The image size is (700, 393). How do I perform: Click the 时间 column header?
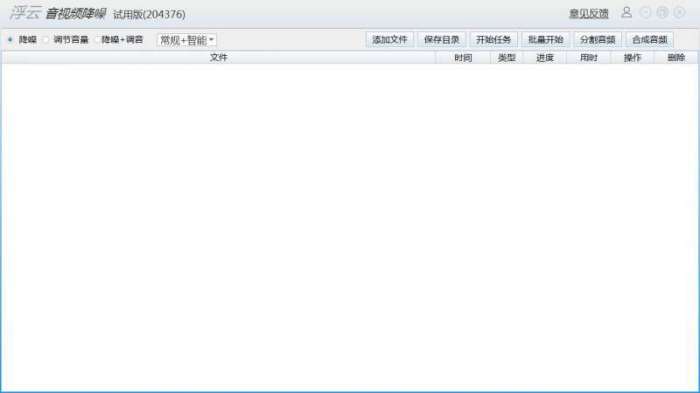463,58
